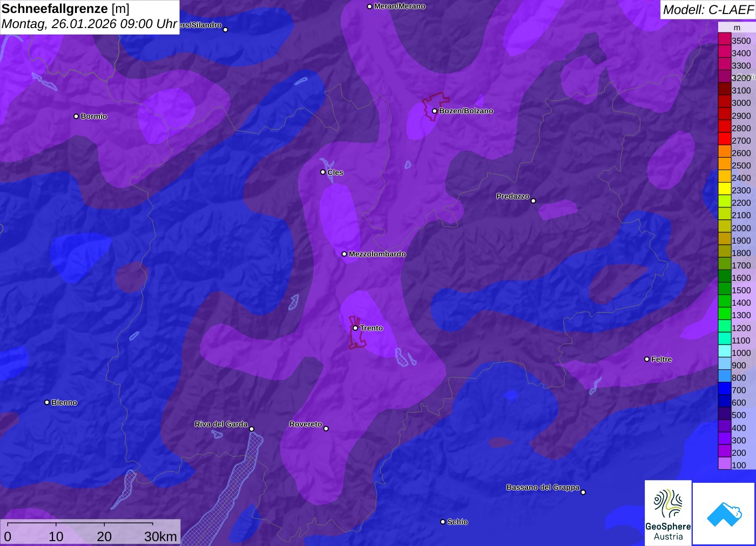
Task: Select the Meran/Merano marker dot
Action: coord(369,6)
